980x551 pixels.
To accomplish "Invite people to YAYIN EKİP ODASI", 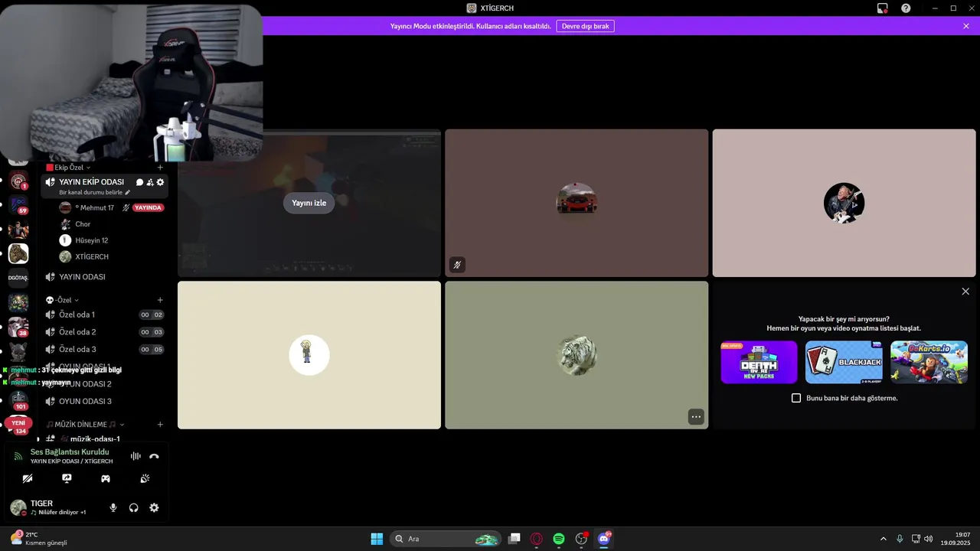I will tap(150, 182).
